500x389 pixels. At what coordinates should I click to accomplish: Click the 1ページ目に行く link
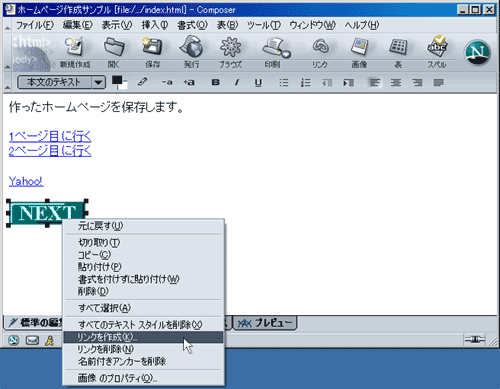pos(50,136)
